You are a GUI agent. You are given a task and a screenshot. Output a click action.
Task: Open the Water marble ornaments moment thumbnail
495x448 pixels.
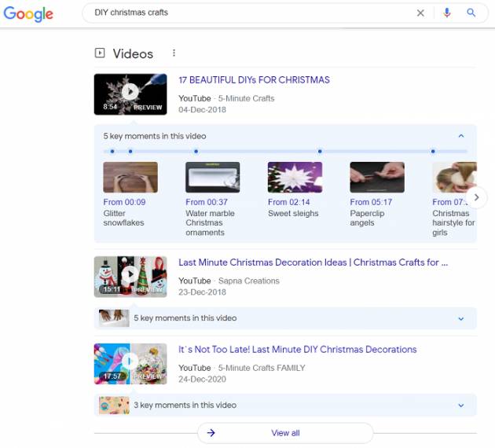(x=212, y=177)
